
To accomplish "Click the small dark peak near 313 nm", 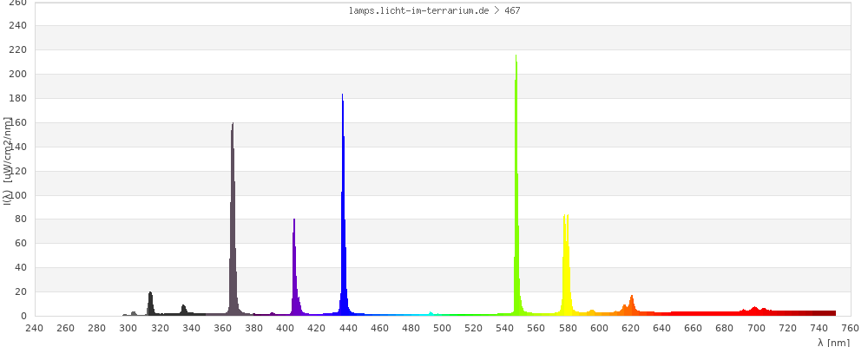I will coord(150,304).
